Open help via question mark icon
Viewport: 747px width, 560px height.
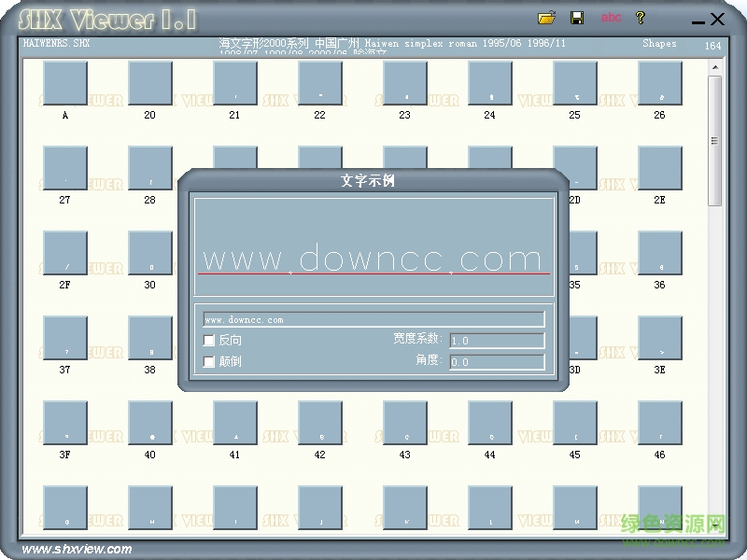(x=641, y=18)
